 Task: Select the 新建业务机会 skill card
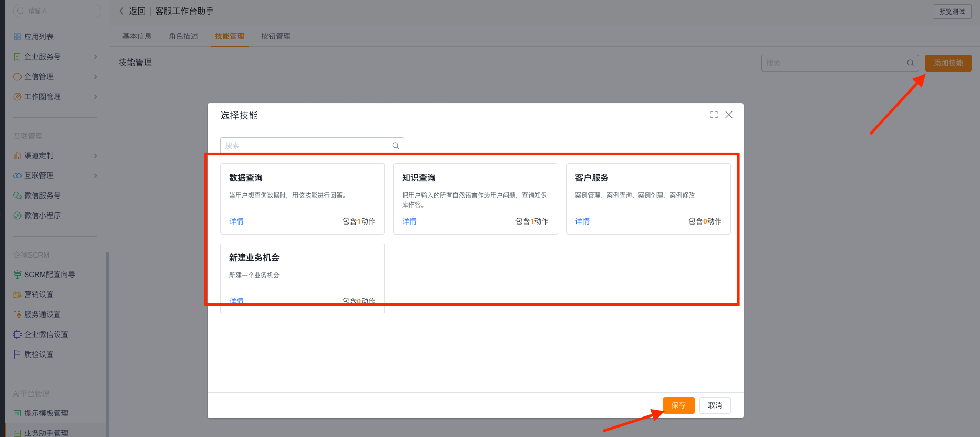(302, 279)
